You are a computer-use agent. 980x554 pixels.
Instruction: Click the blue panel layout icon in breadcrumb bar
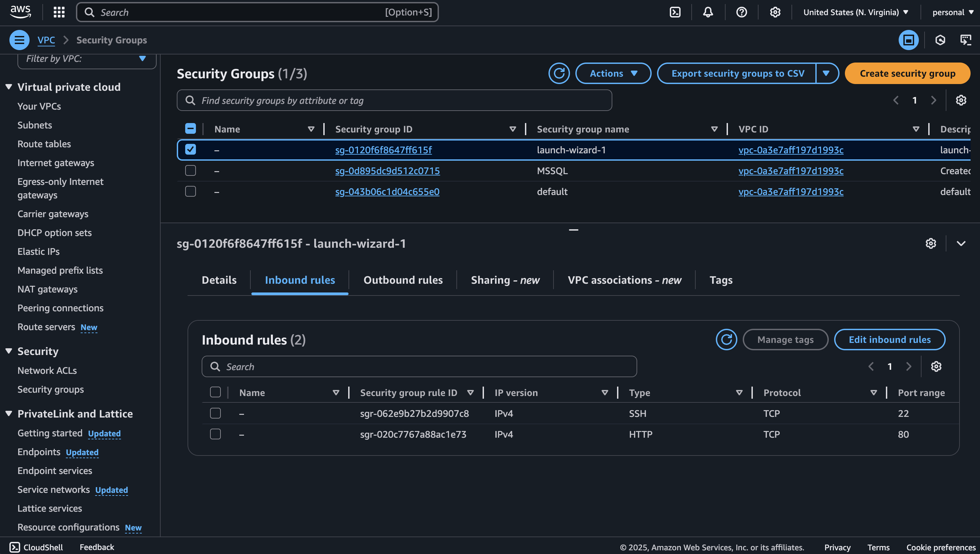pos(908,40)
